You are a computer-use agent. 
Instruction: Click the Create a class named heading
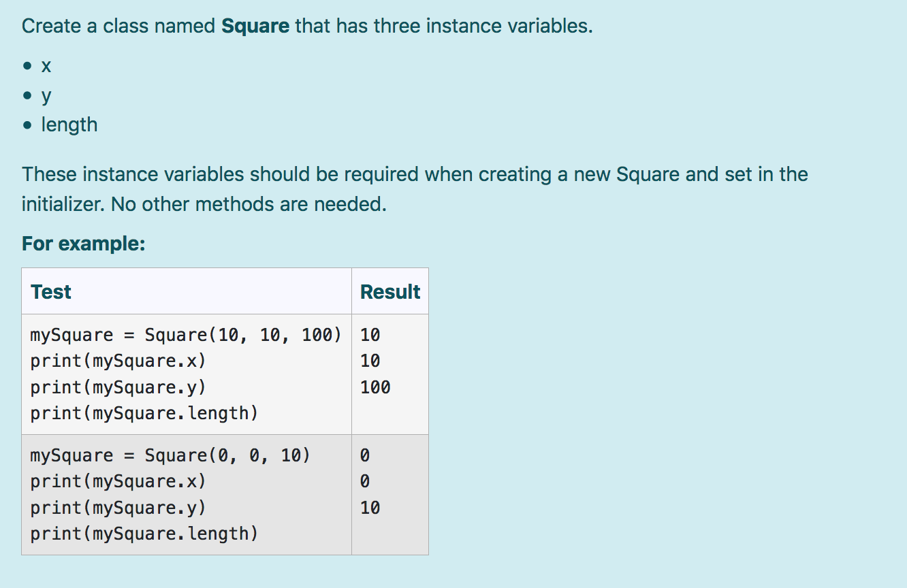point(116,25)
